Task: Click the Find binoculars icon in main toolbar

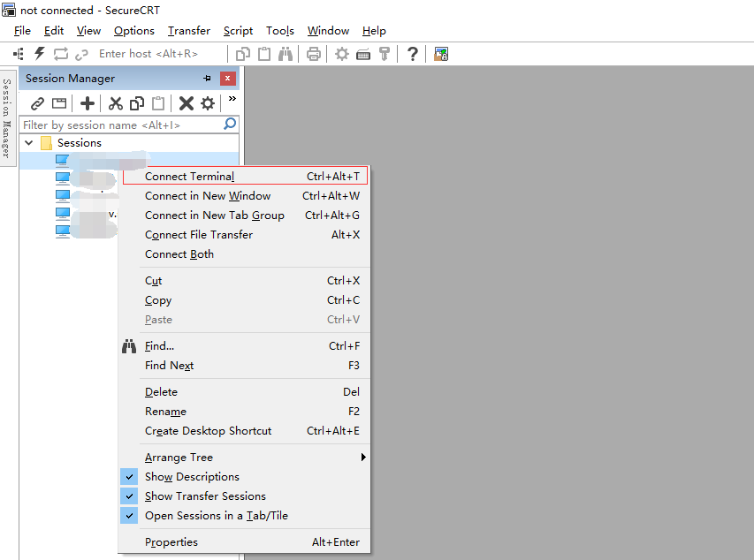Action: click(x=286, y=54)
